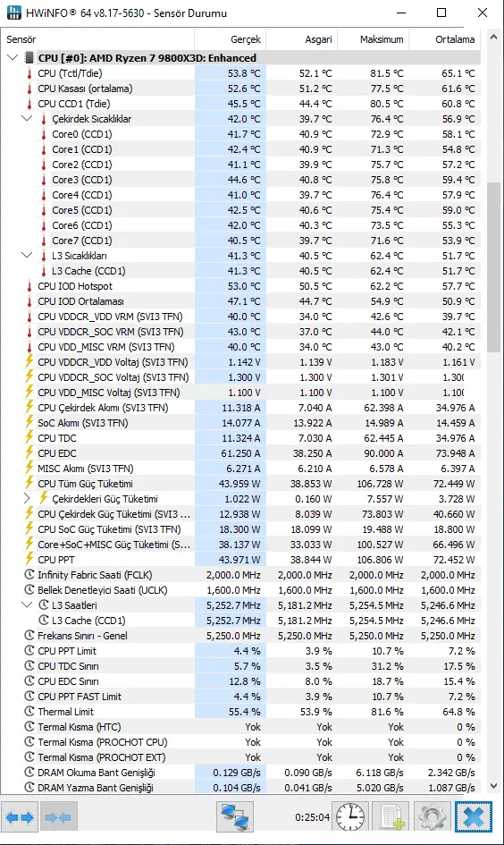Image resolution: width=504 pixels, height=845 pixels.
Task: Click the 53.8 °C current value
Action: pos(244,73)
